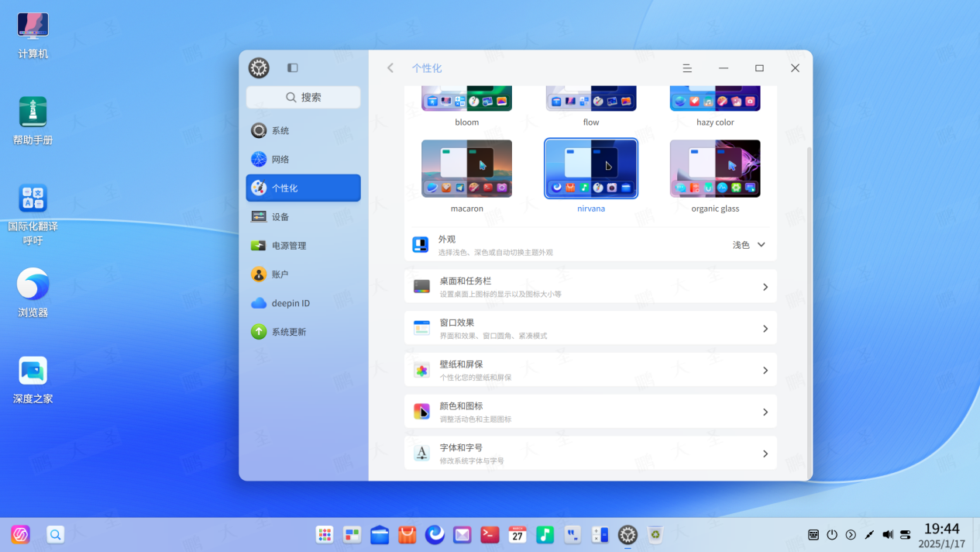Image resolution: width=980 pixels, height=552 pixels.
Task: Select the flow theme thumbnail
Action: [591, 98]
